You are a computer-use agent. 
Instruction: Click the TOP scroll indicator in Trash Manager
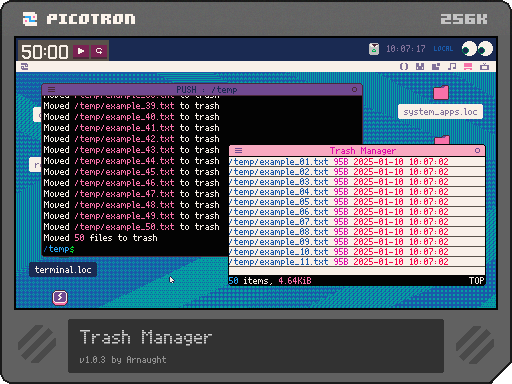pyautogui.click(x=476, y=281)
